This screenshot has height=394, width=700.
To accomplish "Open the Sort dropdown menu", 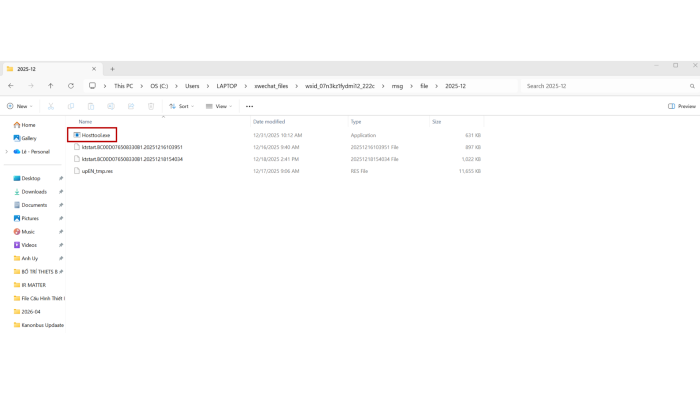I will (x=182, y=106).
